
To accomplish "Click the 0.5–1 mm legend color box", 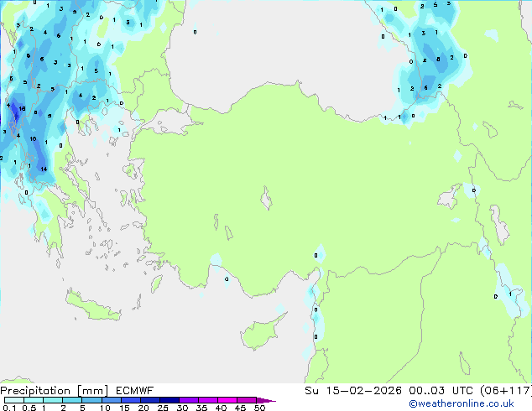I will pyautogui.click(x=34, y=400).
